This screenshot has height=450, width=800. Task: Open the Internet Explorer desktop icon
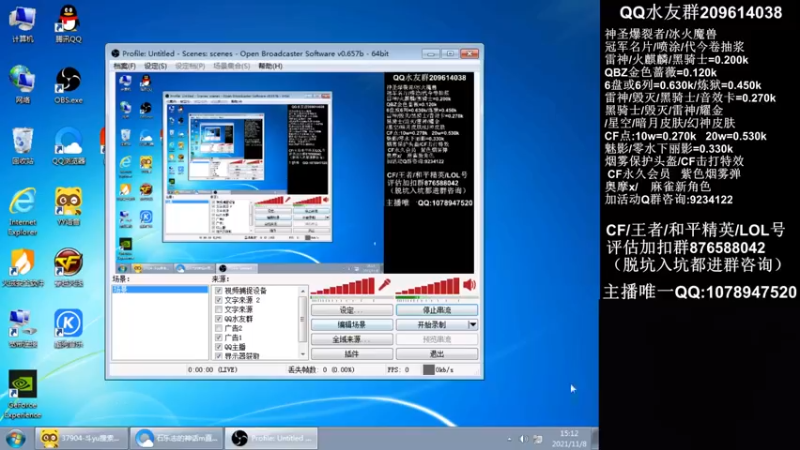(22, 211)
